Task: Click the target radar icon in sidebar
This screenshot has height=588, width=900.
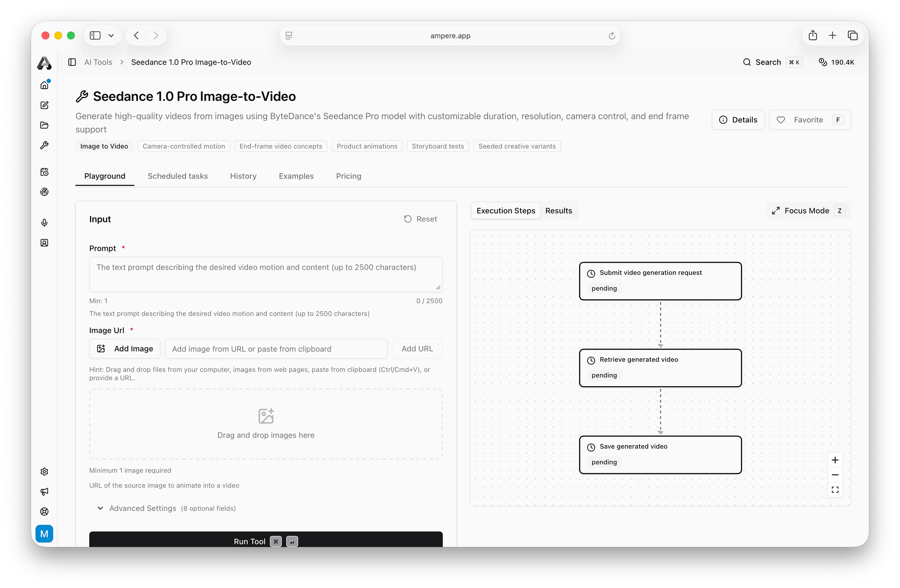Action: click(44, 192)
